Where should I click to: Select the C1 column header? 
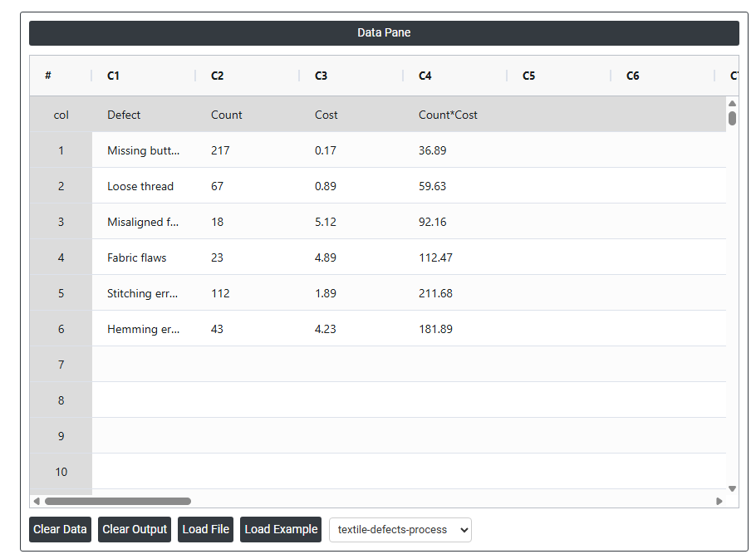point(114,76)
